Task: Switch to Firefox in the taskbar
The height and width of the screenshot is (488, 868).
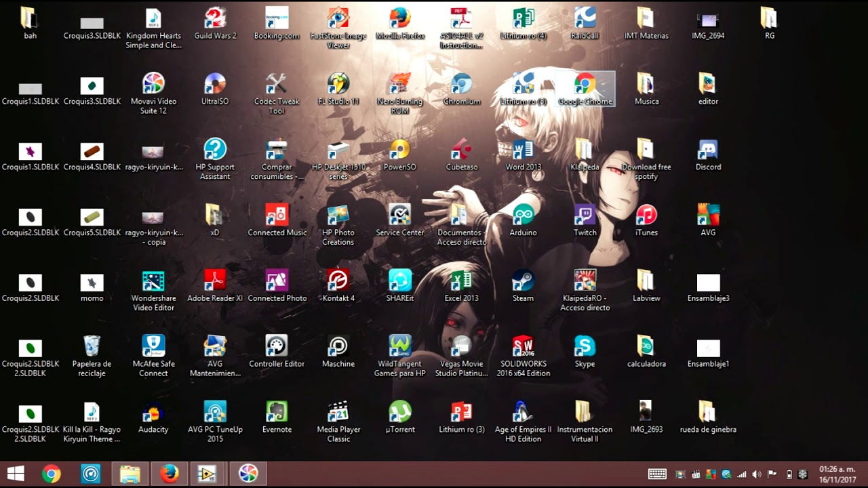Action: click(169, 474)
